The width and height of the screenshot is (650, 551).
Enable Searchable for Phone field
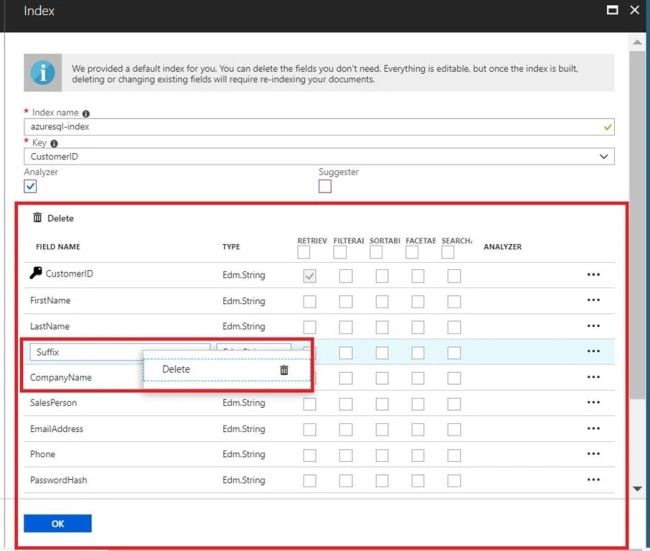coord(454,455)
